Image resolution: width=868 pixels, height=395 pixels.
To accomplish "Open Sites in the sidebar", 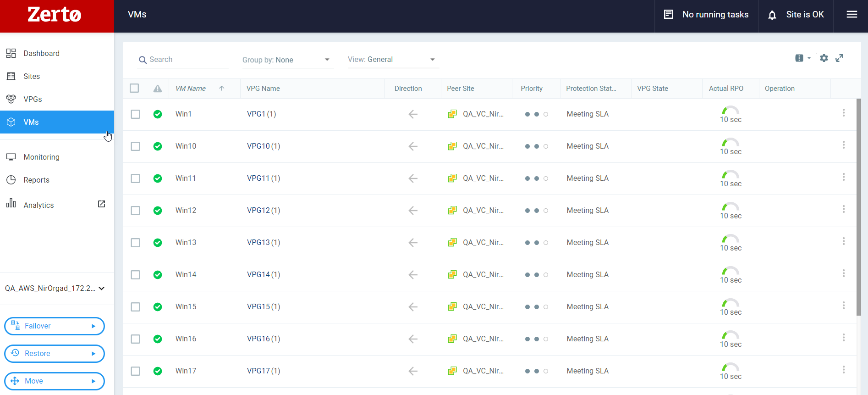I will point(57,76).
